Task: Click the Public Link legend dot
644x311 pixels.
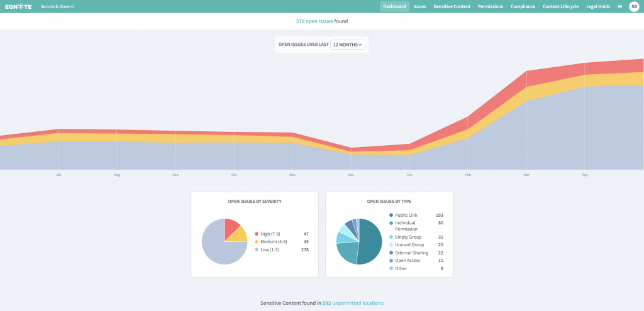Action: pyautogui.click(x=391, y=216)
